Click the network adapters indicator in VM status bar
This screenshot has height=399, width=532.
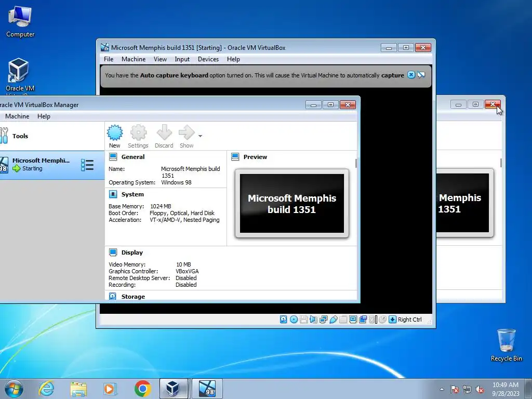point(323,320)
